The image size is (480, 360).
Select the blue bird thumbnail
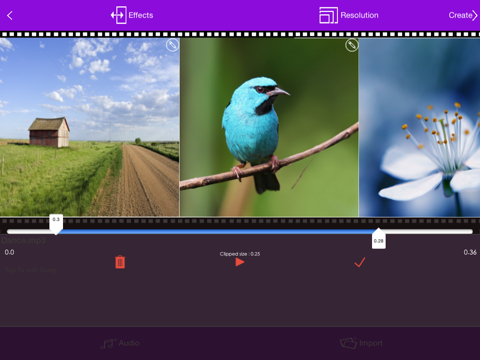click(269, 127)
